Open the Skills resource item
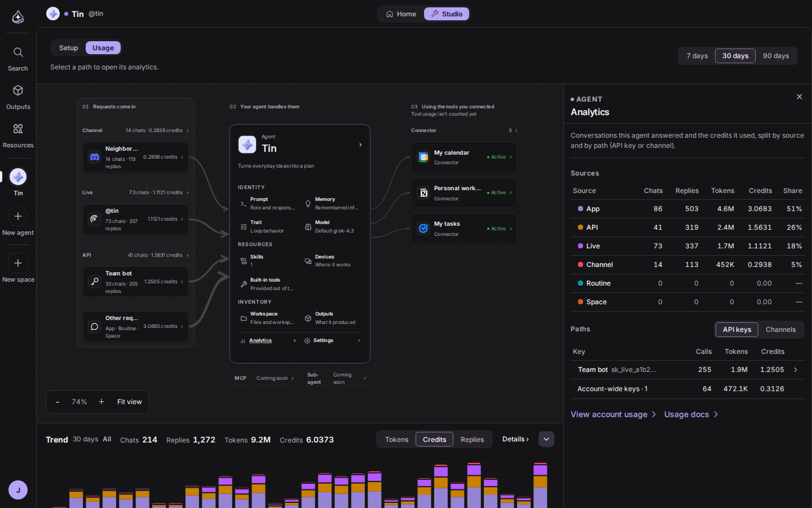 coord(268,261)
